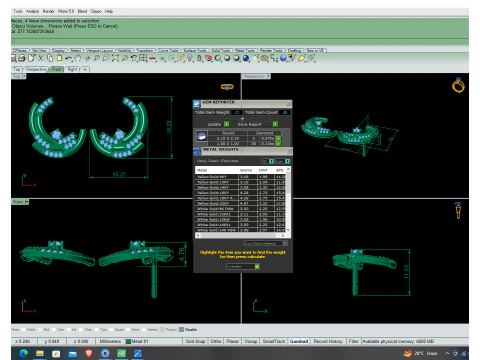Click the blue sphere render icon
This screenshot has height=360, width=480.
[x=246, y=58]
